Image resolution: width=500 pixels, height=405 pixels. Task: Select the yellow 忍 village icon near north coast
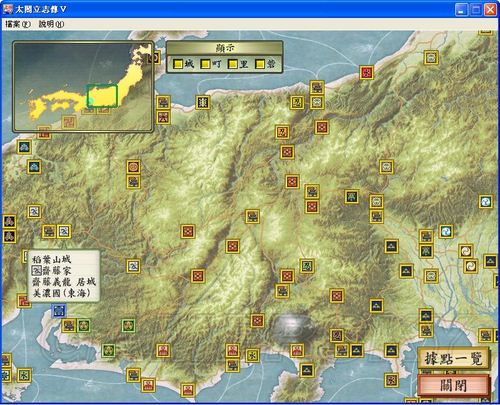pos(296,103)
